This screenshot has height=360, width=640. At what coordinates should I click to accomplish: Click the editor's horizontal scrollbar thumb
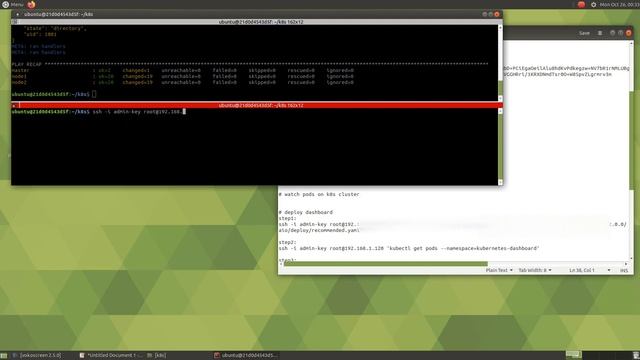[386, 264]
